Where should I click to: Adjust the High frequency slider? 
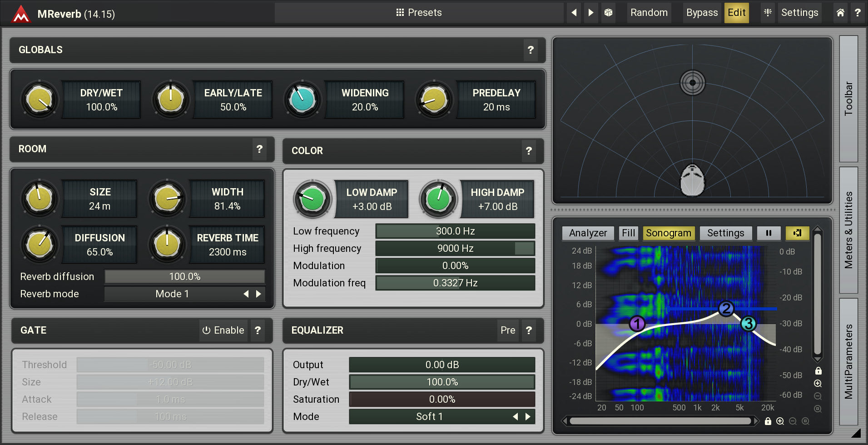(x=455, y=249)
